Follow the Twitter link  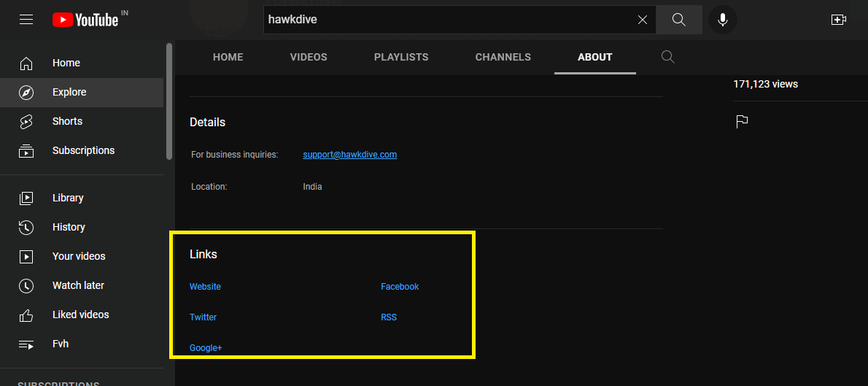[x=203, y=317]
